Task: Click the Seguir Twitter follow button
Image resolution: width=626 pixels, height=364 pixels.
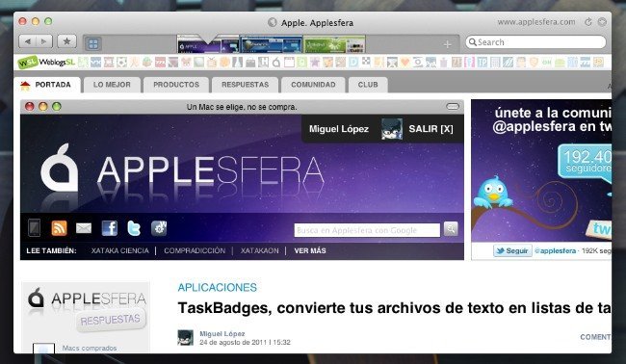Action: [512, 250]
